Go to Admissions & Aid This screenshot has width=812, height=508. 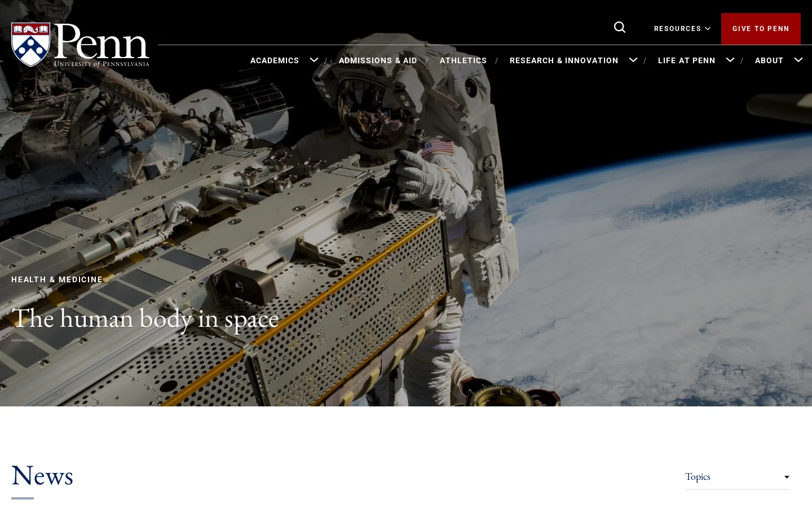tap(378, 60)
